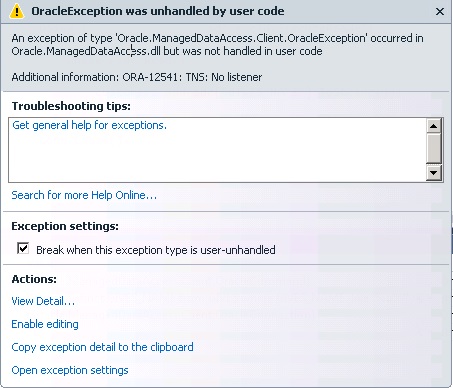The width and height of the screenshot is (453, 388).
Task: Click the yellow warning triangle icon
Action: click(16, 11)
